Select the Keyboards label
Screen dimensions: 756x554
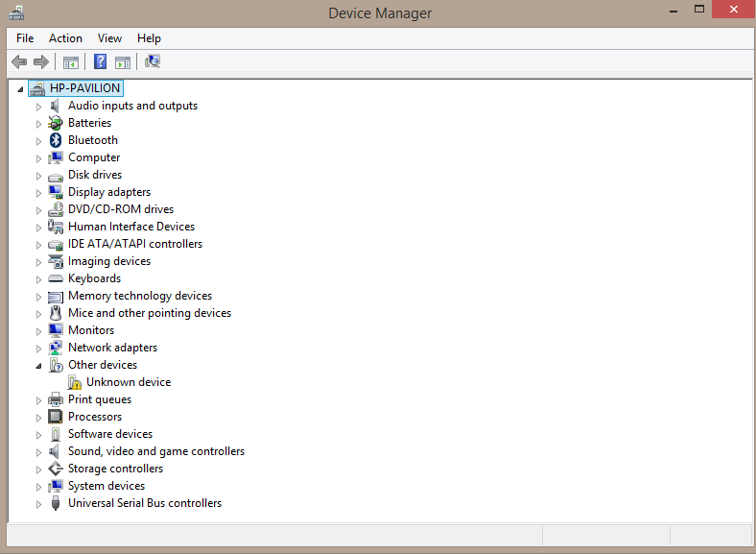click(x=94, y=278)
